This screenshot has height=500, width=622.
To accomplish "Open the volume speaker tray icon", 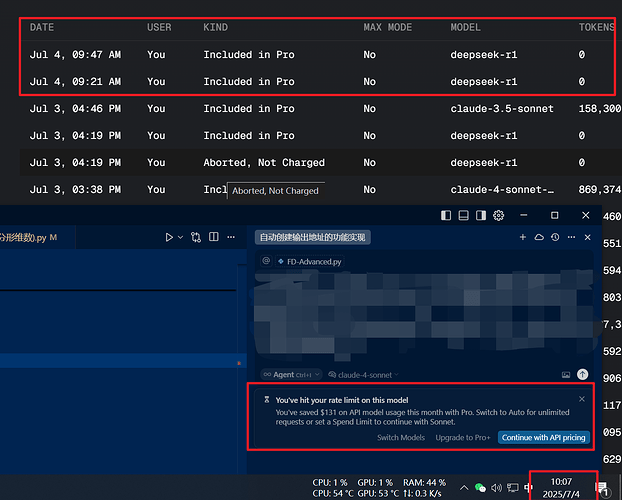I will 496,487.
